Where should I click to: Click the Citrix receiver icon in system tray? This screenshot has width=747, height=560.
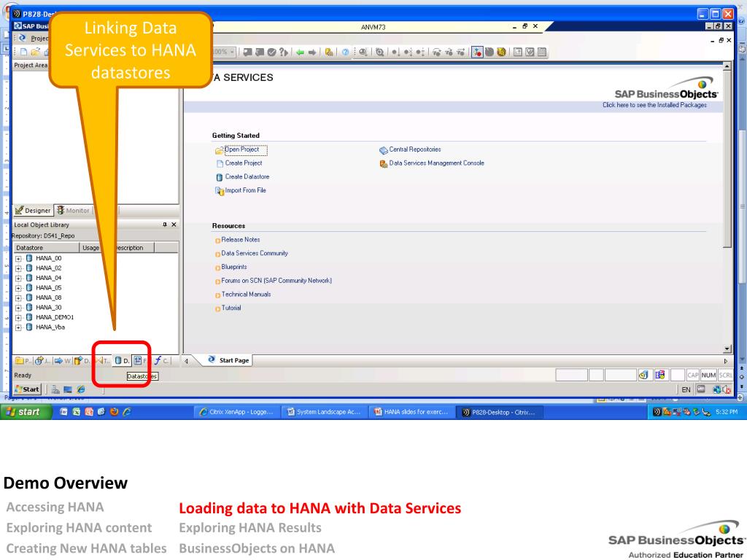tap(657, 412)
